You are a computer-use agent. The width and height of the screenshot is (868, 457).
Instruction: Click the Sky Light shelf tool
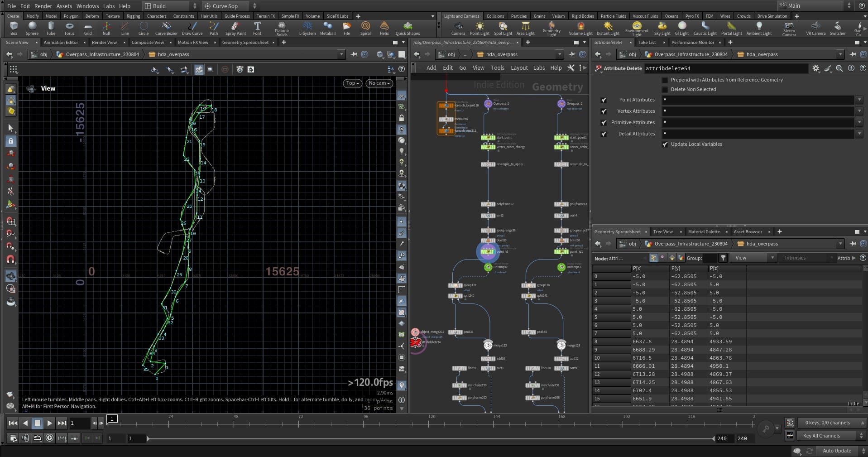[x=662, y=28]
